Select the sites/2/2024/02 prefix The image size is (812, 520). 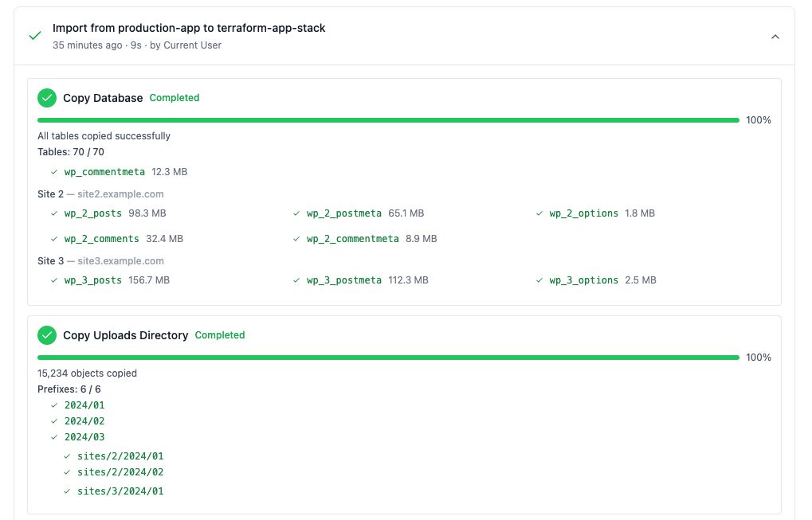click(120, 472)
